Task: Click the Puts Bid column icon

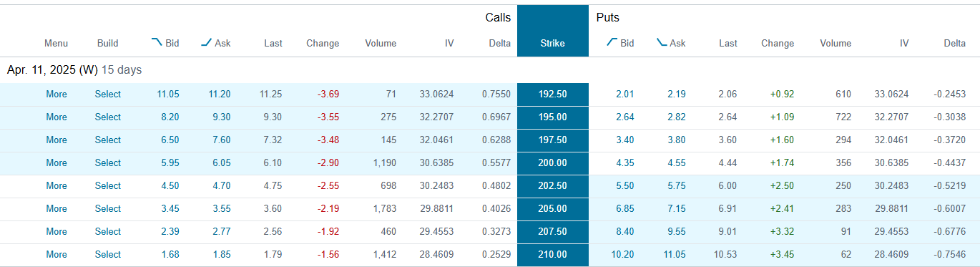Action: (x=612, y=42)
